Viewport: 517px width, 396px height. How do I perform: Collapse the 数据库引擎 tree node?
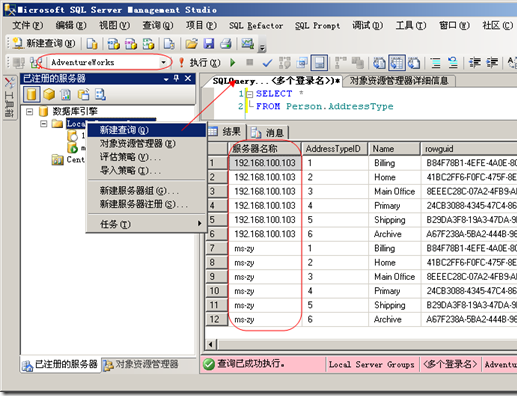(x=30, y=112)
